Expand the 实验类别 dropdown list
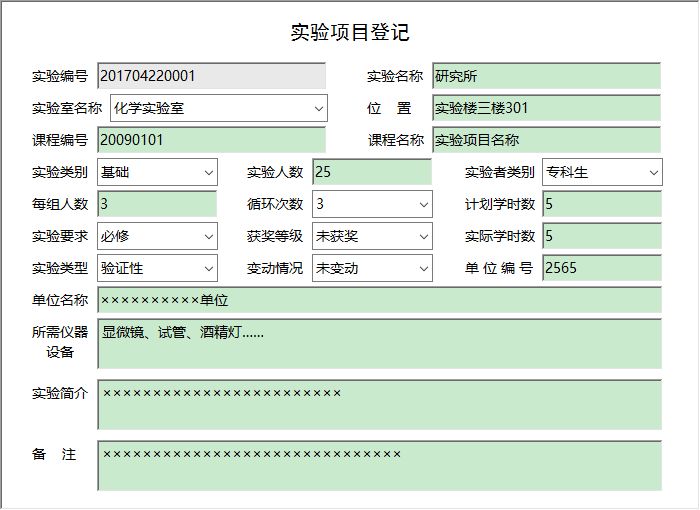Image resolution: width=700 pixels, height=510 pixels. pos(209,173)
